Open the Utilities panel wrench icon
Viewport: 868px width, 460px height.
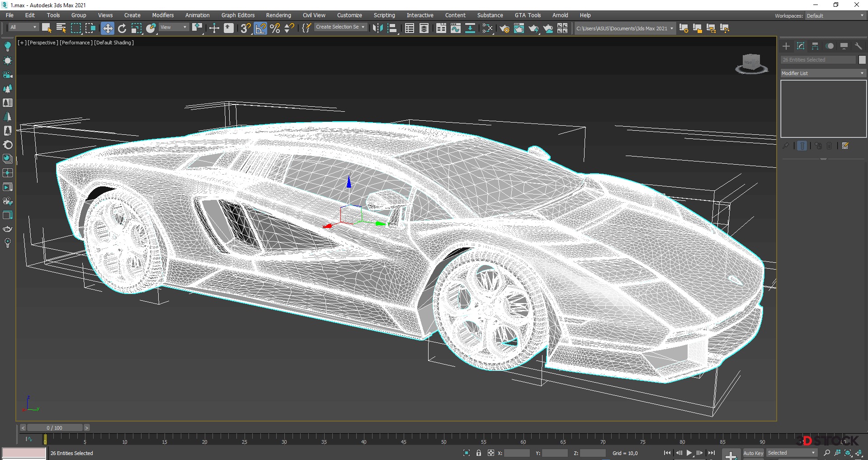tap(859, 46)
